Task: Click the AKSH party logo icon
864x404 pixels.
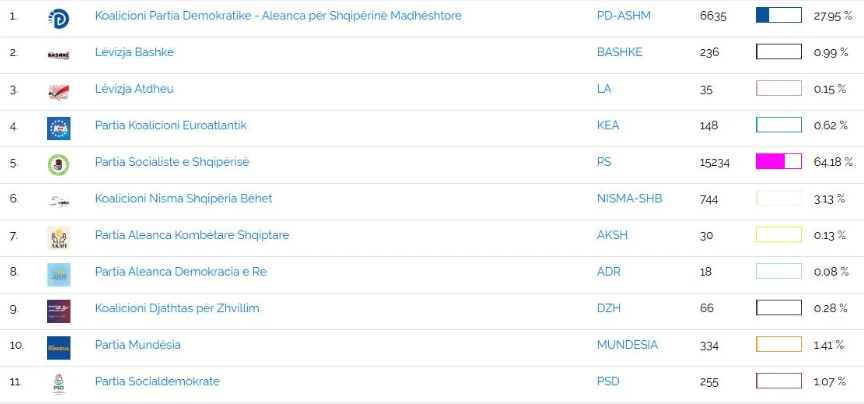Action: 58,237
